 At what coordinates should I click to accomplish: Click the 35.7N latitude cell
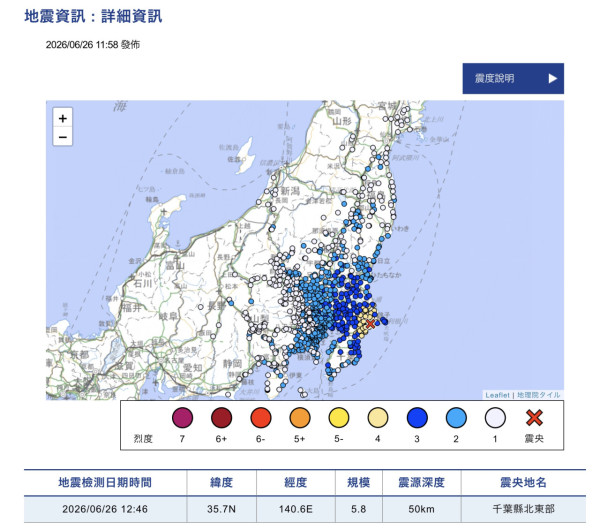point(222,509)
